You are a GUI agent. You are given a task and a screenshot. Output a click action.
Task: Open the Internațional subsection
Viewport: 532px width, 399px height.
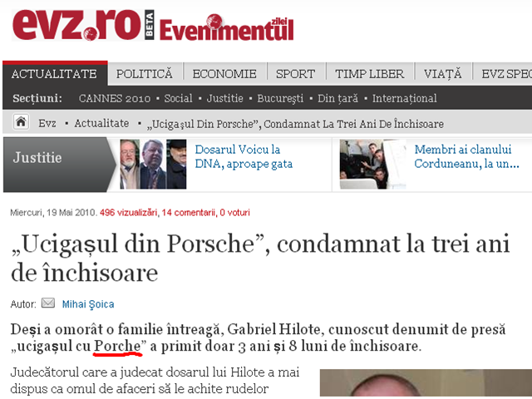click(x=405, y=98)
